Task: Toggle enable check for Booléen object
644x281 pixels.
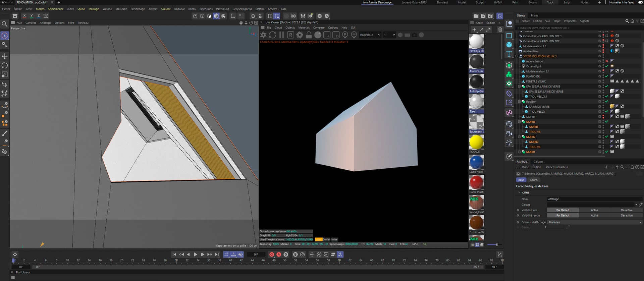Action: click(x=606, y=102)
